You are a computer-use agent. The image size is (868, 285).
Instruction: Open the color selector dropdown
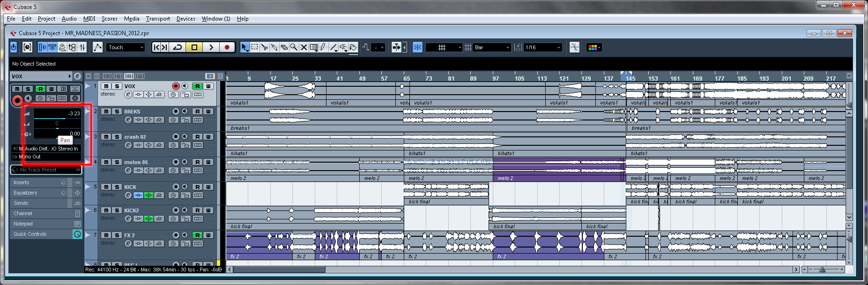[x=594, y=47]
